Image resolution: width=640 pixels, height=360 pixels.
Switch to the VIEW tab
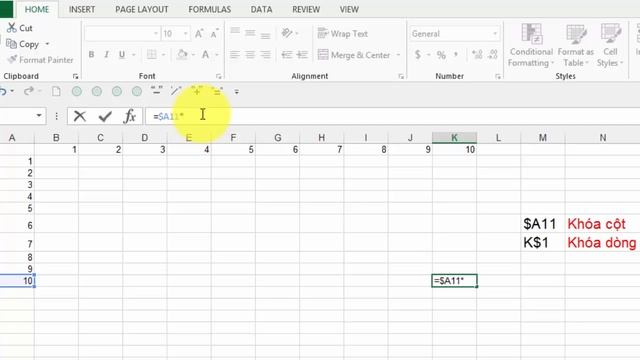(x=349, y=9)
